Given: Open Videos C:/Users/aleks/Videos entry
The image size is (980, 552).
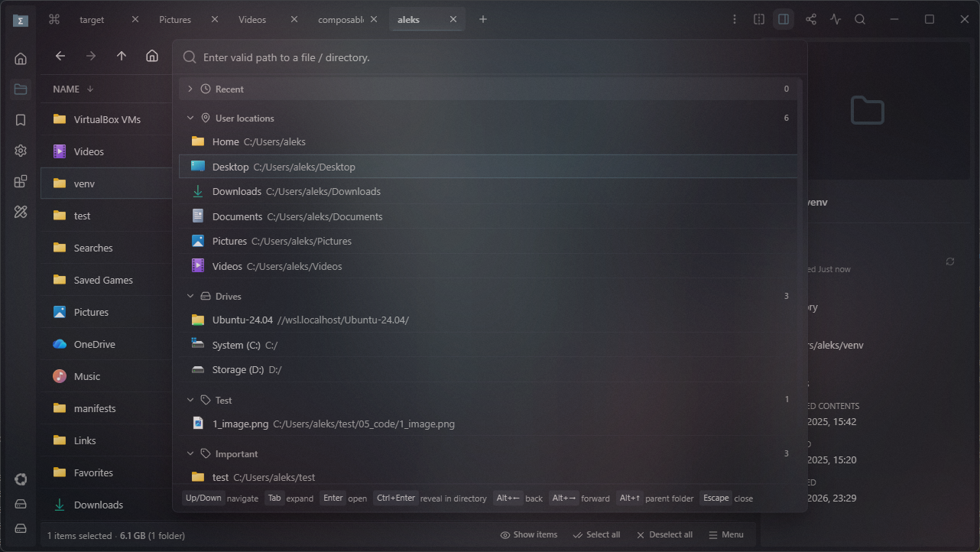Looking at the screenshot, I should click(488, 266).
